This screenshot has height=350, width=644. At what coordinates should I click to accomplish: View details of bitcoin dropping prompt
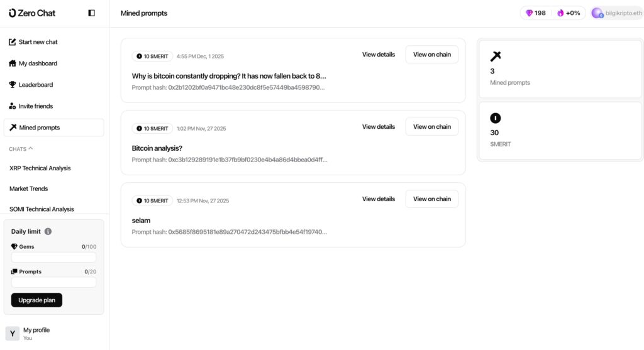point(379,55)
